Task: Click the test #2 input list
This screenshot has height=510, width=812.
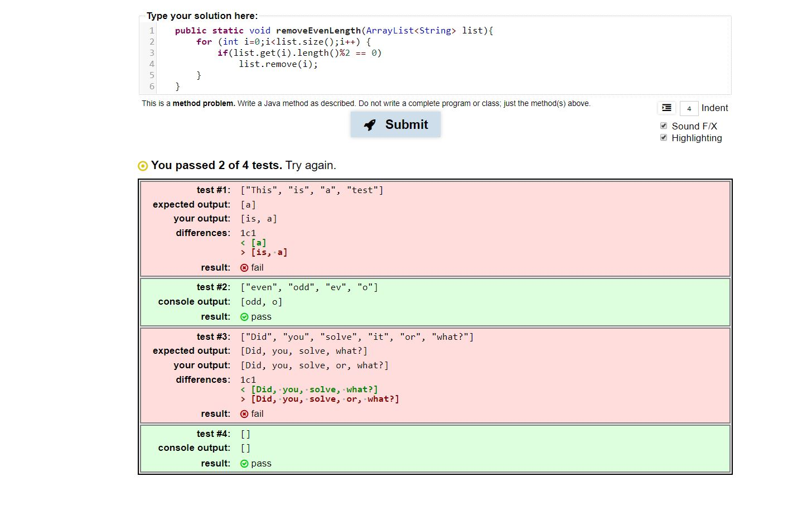Action: (309, 287)
